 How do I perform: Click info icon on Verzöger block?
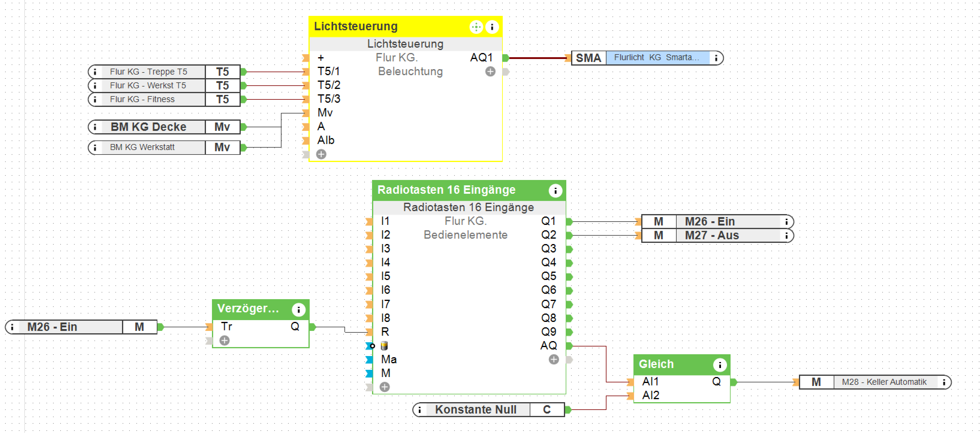(298, 309)
